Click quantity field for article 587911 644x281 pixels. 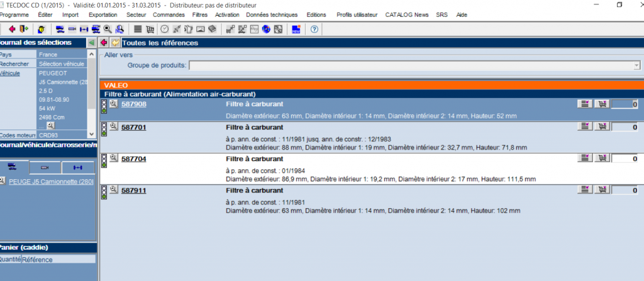[625, 190]
